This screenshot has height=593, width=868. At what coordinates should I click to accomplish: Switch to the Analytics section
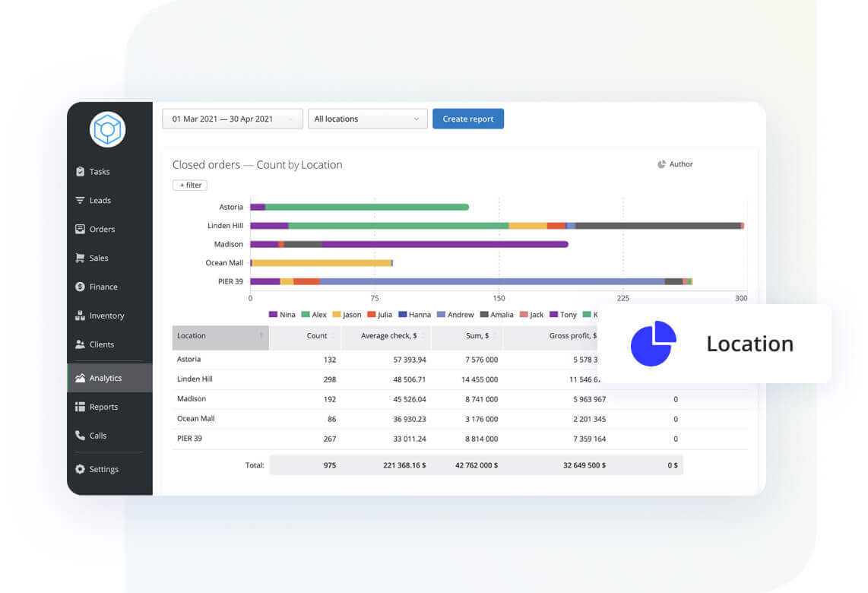pos(103,377)
